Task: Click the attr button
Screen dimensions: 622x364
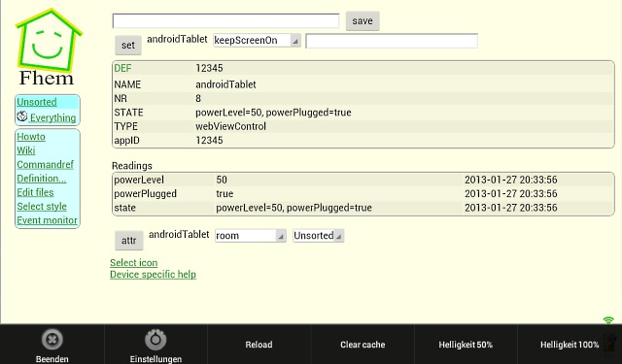Action: (x=129, y=241)
